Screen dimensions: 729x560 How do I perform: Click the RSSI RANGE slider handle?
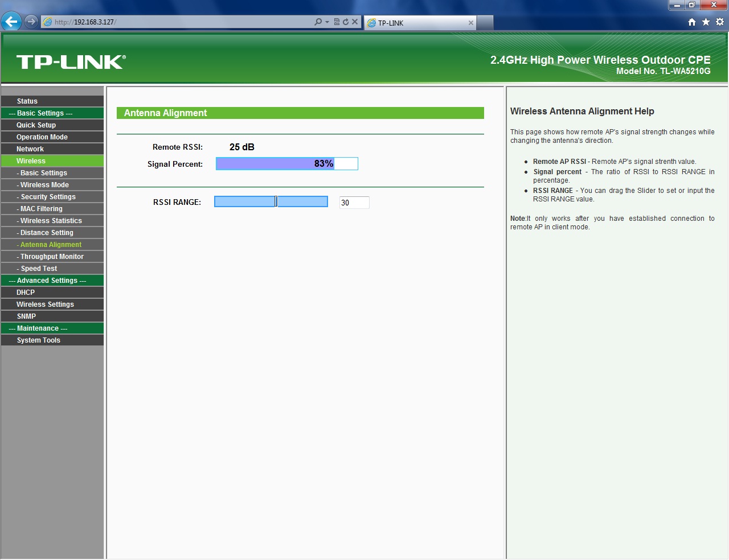[276, 201]
